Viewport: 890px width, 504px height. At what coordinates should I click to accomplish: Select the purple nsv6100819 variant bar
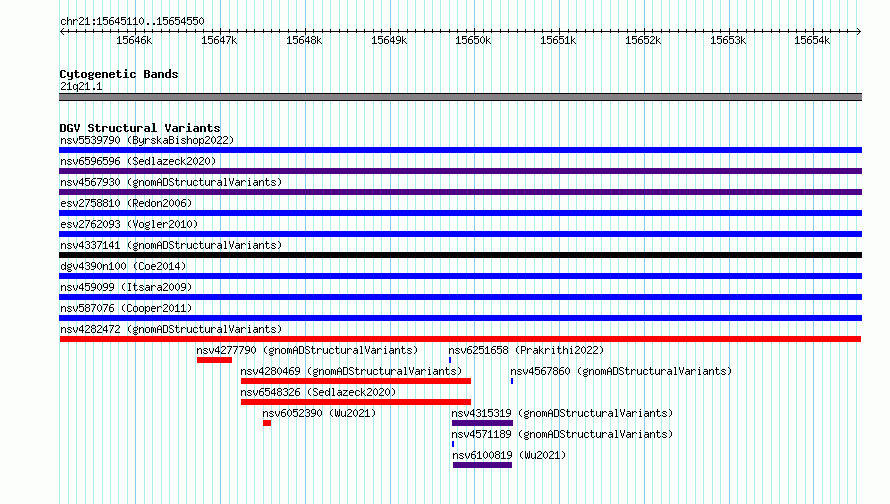(482, 465)
